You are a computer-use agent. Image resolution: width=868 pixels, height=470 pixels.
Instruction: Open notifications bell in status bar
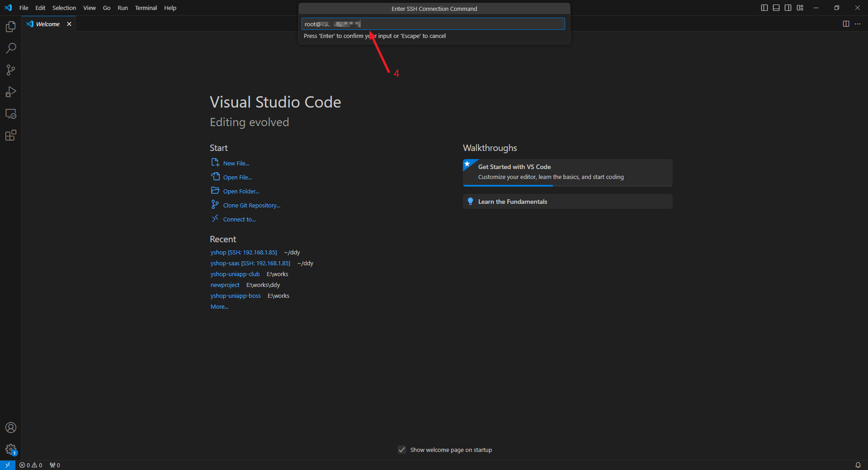(858, 465)
